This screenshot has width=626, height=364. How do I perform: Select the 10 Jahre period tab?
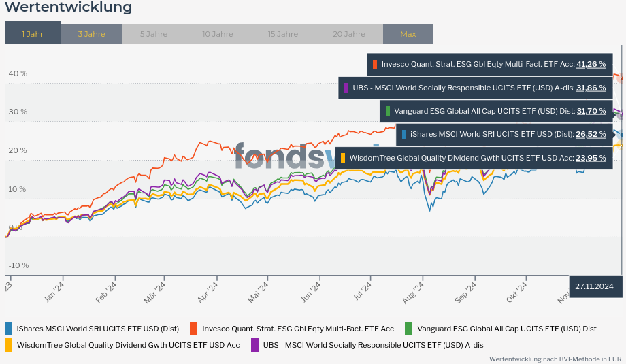[218, 34]
